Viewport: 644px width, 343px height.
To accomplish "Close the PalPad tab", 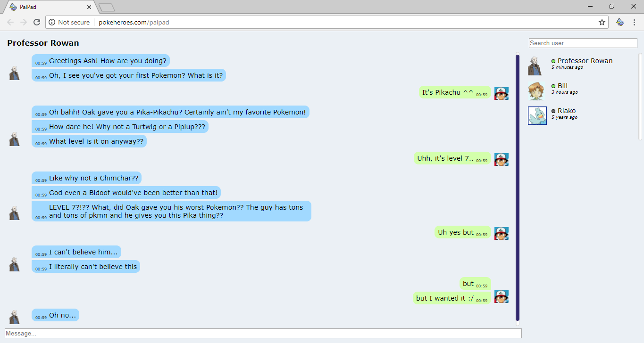I will (90, 7).
